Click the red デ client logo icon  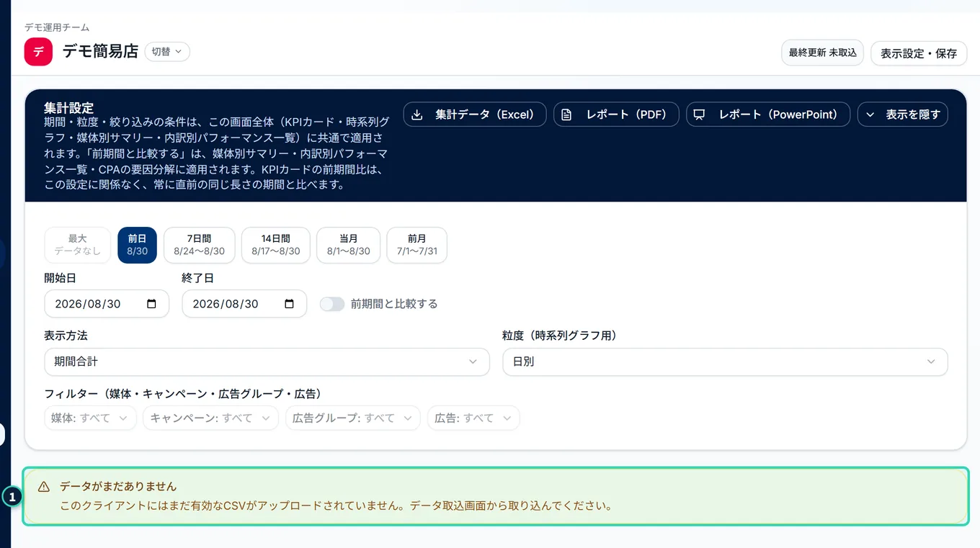point(38,52)
